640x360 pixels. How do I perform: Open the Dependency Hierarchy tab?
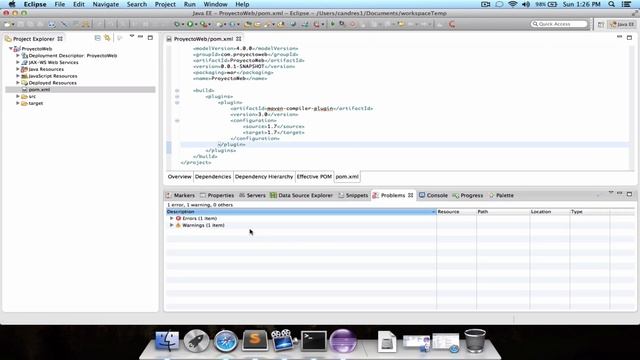264,177
